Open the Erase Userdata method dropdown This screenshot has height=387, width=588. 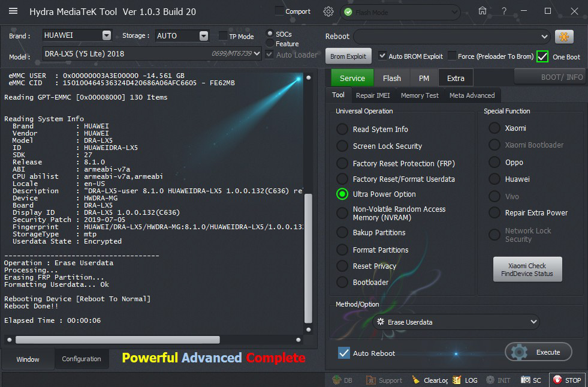pos(533,322)
